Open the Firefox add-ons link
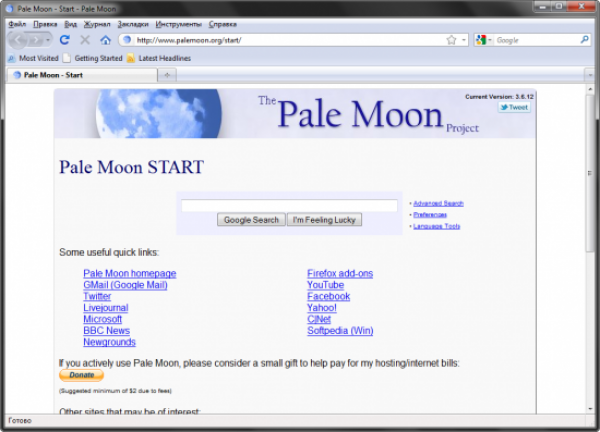Image resolution: width=600 pixels, height=432 pixels. pyautogui.click(x=340, y=273)
